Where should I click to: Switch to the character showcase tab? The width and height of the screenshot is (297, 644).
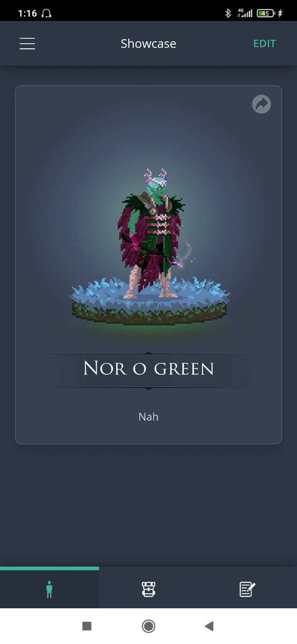click(x=49, y=589)
